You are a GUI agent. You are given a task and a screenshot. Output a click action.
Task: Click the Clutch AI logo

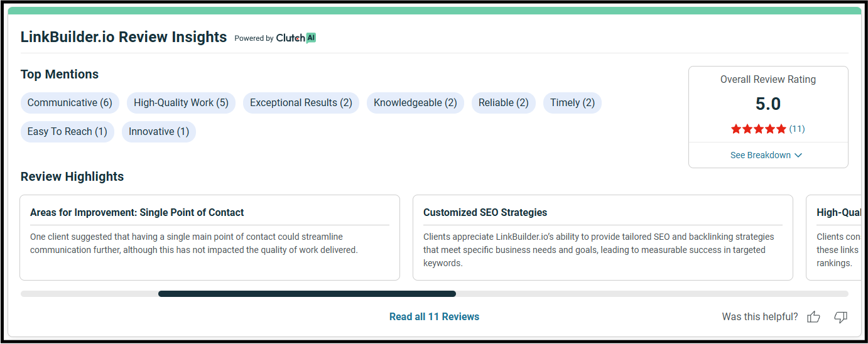tap(296, 38)
